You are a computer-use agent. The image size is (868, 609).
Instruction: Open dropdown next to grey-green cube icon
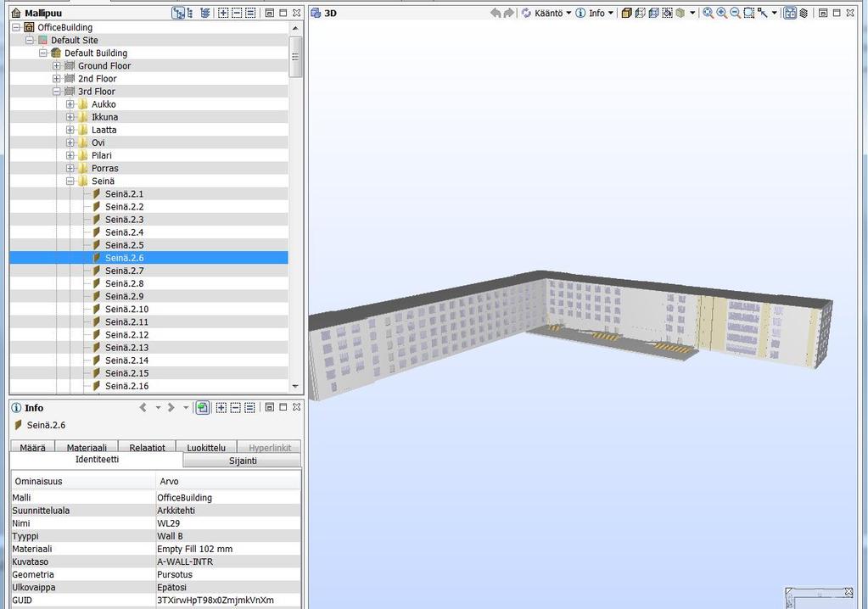pyautogui.click(x=692, y=13)
